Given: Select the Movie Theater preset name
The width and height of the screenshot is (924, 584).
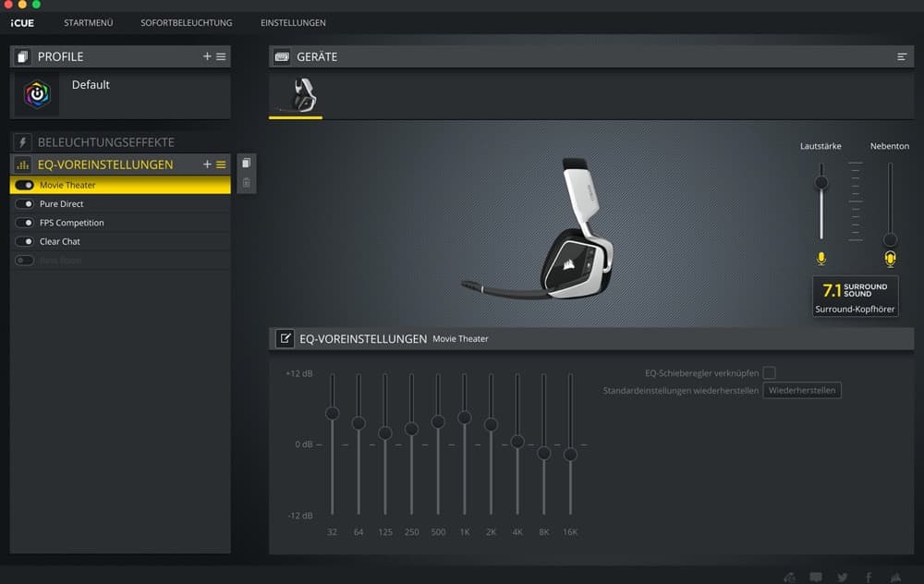Looking at the screenshot, I should [67, 185].
